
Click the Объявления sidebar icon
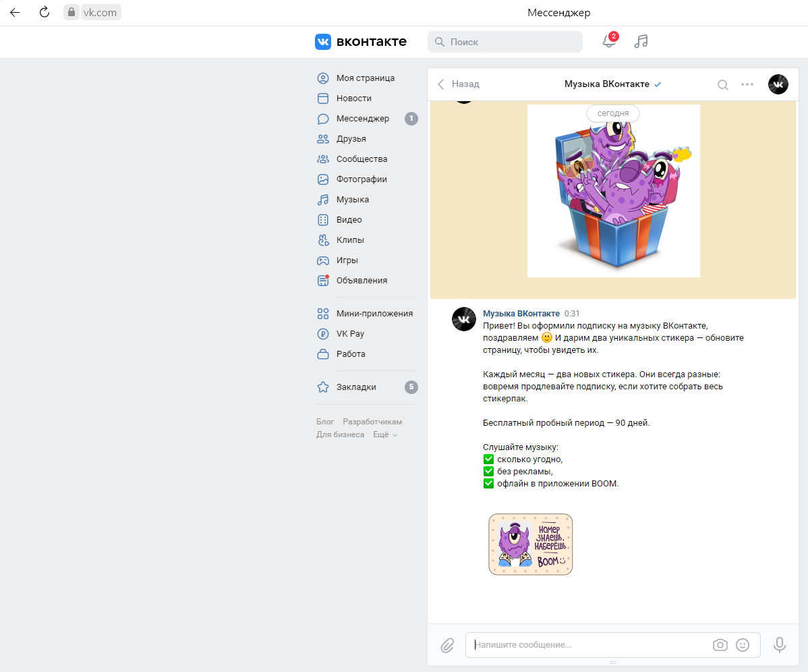pyautogui.click(x=323, y=281)
